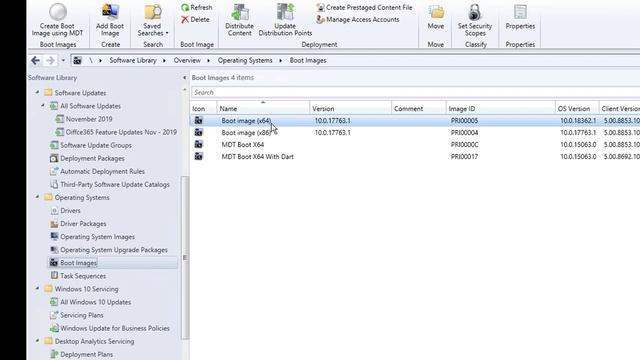Select Driver Packages node
Viewport: 640px width, 360px height.
pos(83,224)
